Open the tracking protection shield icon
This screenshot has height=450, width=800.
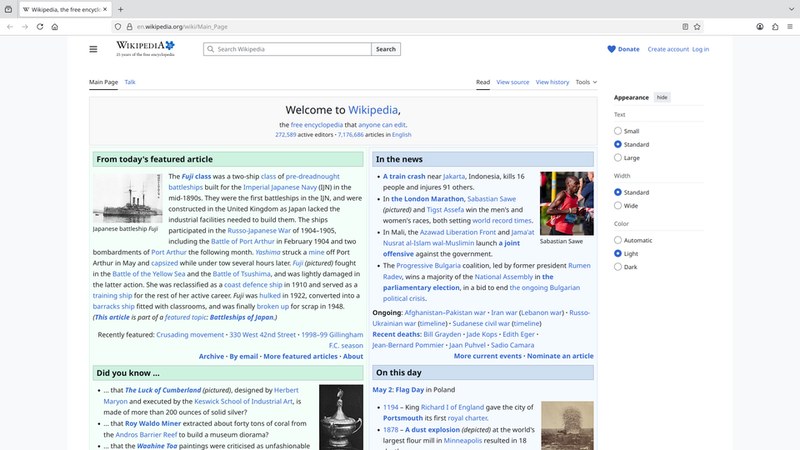tap(118, 27)
